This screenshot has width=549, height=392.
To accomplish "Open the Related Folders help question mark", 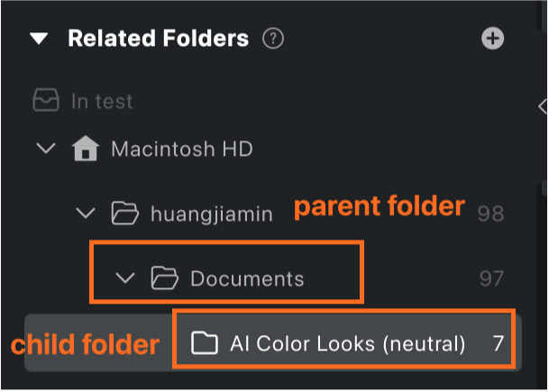I will pyautogui.click(x=273, y=38).
